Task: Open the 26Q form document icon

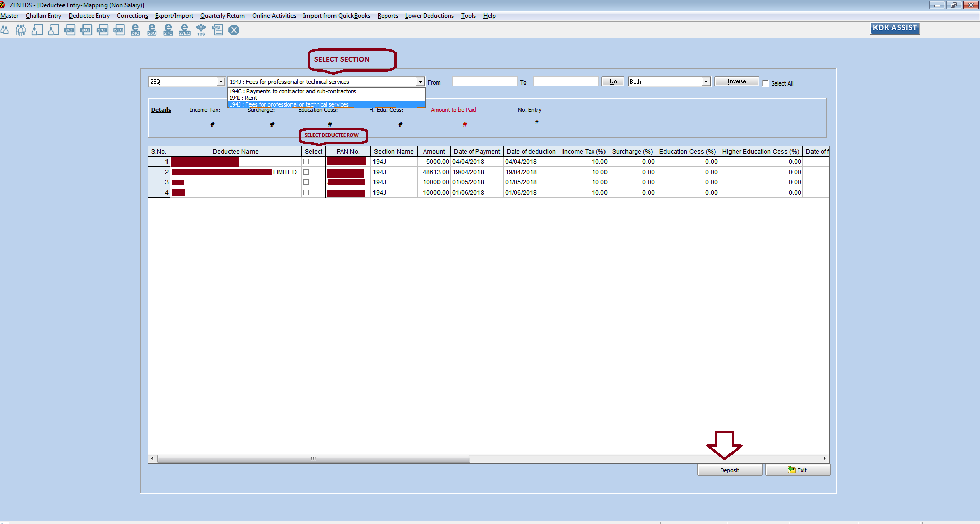Action: click(86, 30)
